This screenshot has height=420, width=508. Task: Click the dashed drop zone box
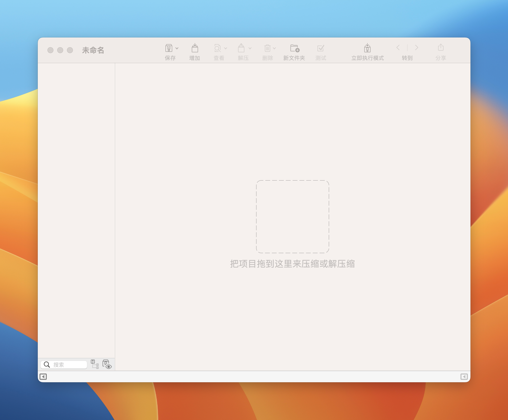[293, 217]
